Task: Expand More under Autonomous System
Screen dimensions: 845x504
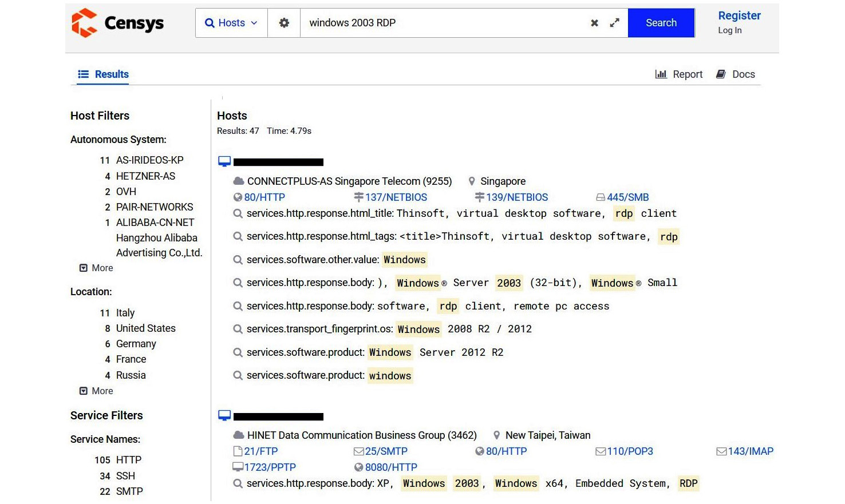Action: [x=96, y=268]
